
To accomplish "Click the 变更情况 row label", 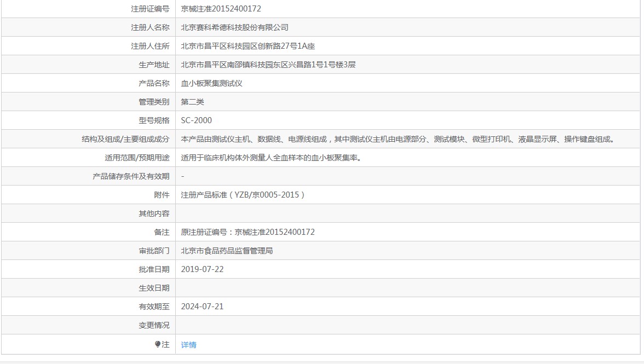I will (x=154, y=325).
